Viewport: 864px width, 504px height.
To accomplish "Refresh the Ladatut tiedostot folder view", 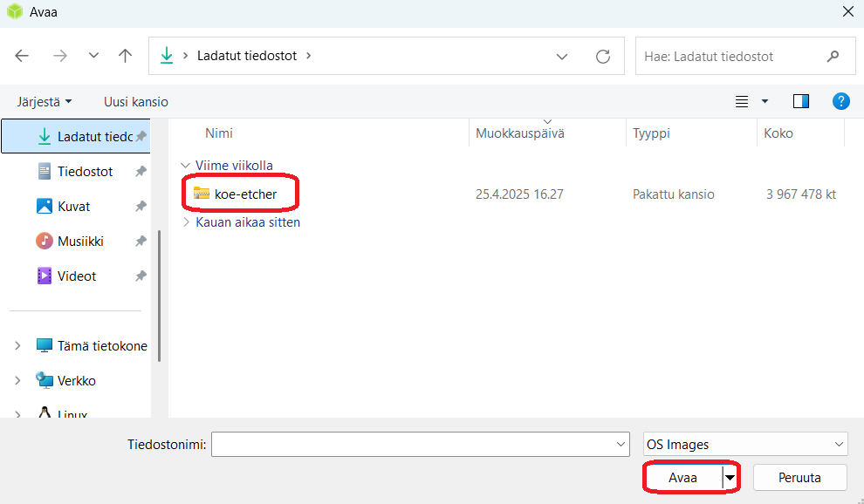I will coord(602,56).
